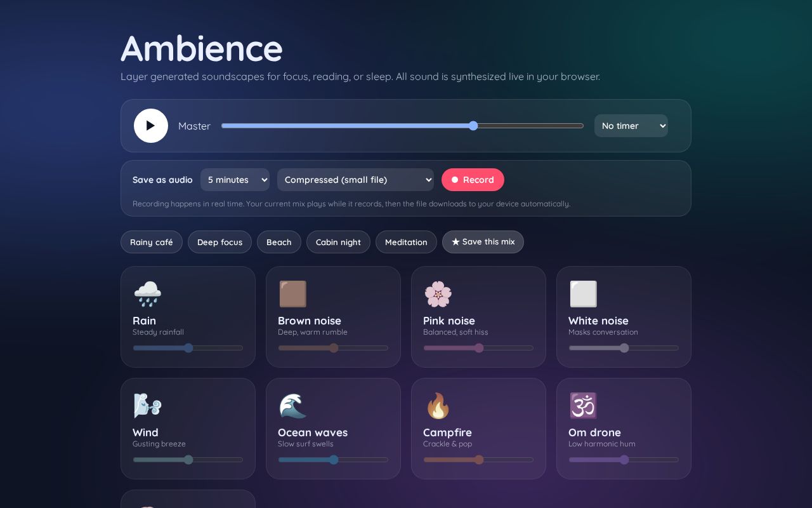
Task: Load the Deep focus preset
Action: (x=219, y=242)
